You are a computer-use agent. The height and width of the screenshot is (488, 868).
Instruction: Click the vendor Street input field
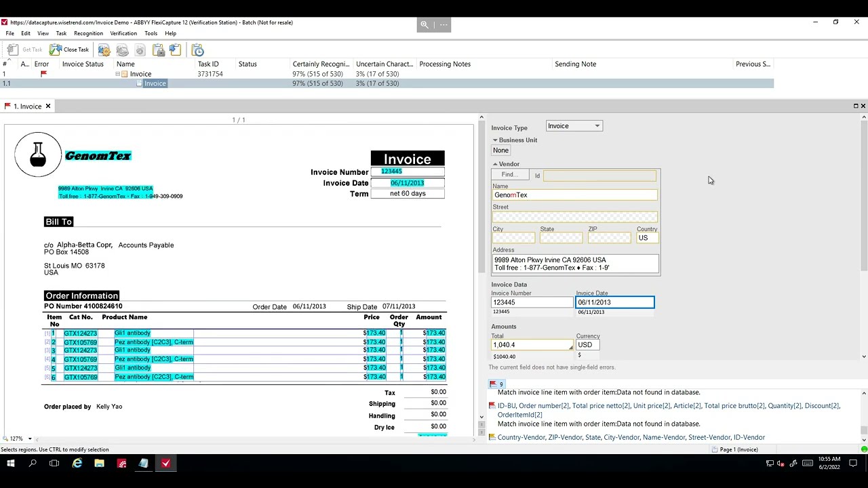click(x=575, y=217)
